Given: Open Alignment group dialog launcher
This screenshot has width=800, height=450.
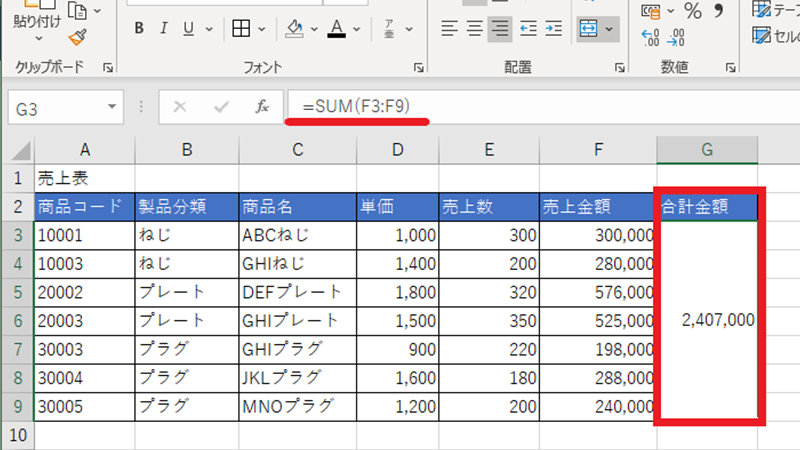Looking at the screenshot, I should pos(619,68).
